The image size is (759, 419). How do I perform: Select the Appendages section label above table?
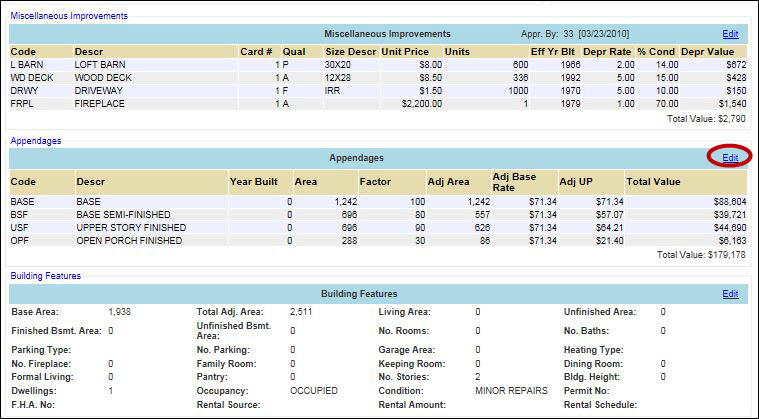pyautogui.click(x=36, y=141)
